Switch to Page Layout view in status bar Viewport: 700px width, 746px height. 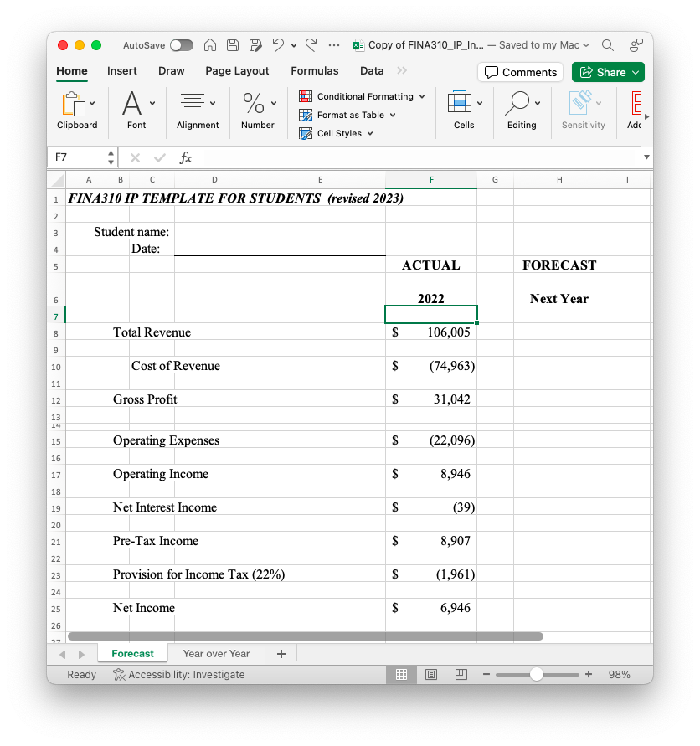tap(431, 674)
